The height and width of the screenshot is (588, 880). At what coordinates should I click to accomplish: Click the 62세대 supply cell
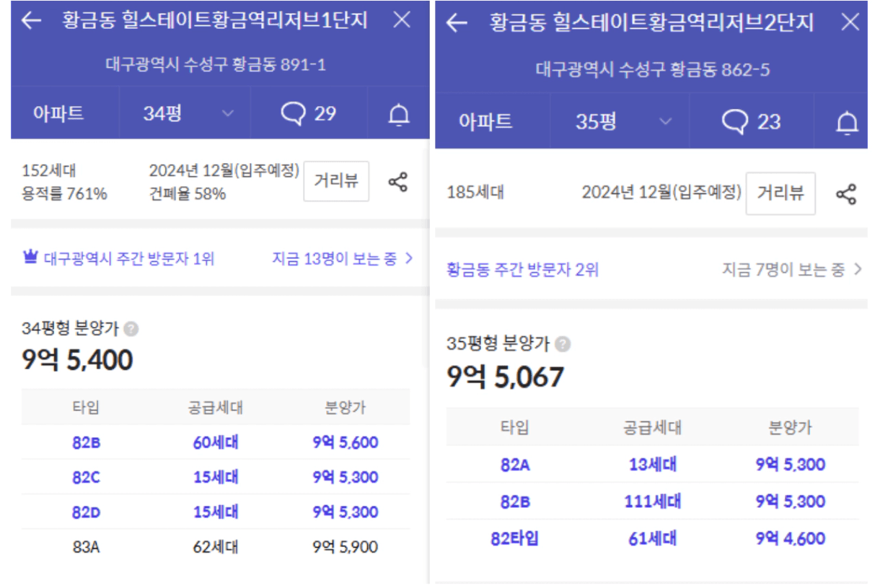pos(216,547)
